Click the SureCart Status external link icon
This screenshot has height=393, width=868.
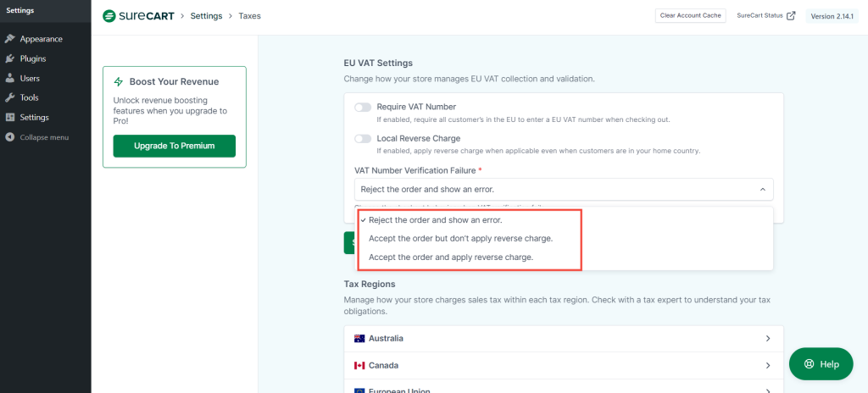[x=791, y=16]
